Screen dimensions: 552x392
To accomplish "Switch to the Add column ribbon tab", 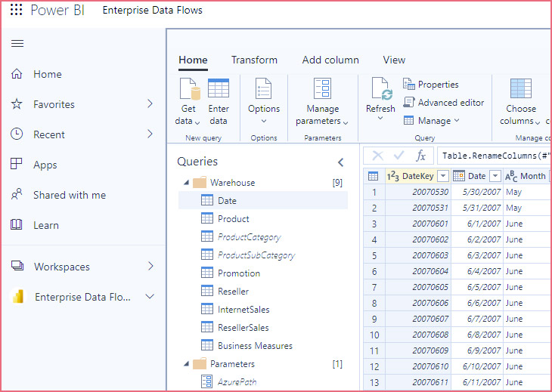I will [330, 60].
